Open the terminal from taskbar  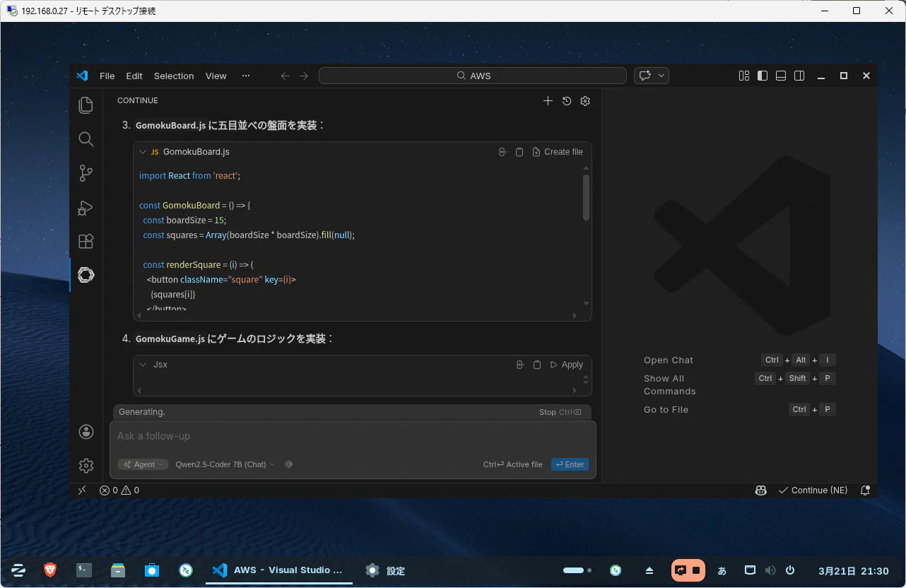pos(84,570)
